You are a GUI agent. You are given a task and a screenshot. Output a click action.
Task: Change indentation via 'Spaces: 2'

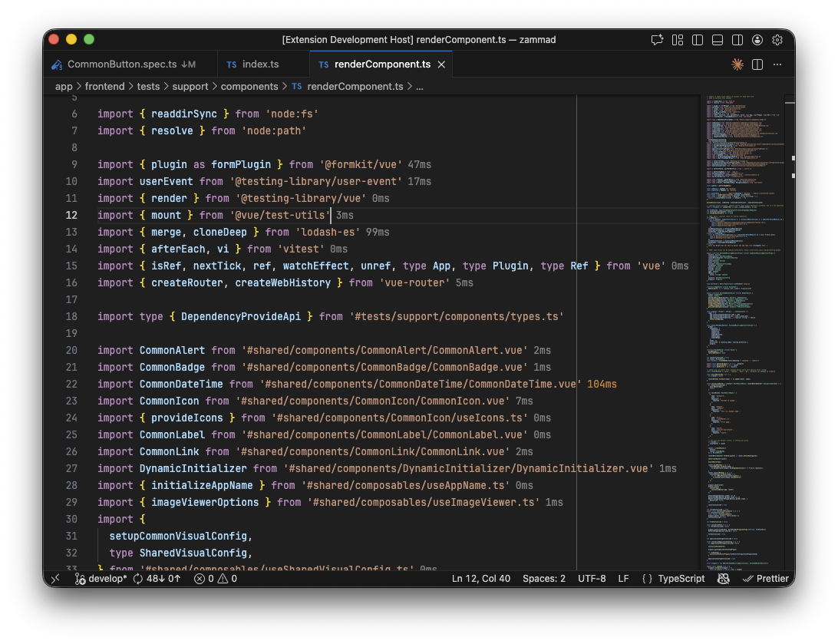coord(544,579)
